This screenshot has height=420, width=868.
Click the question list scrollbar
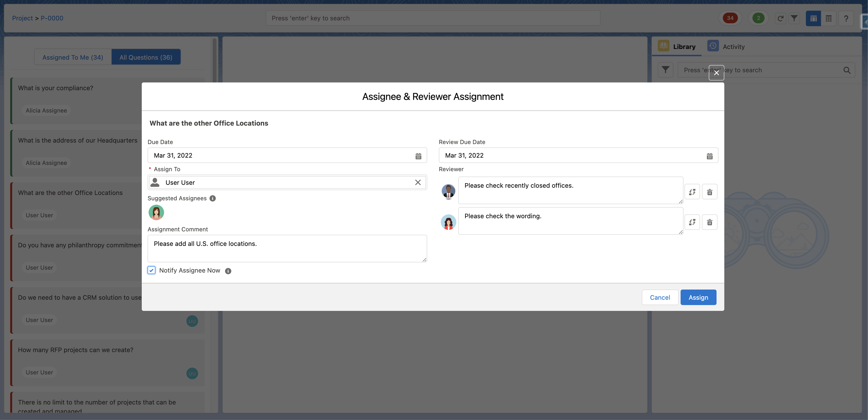[214, 61]
